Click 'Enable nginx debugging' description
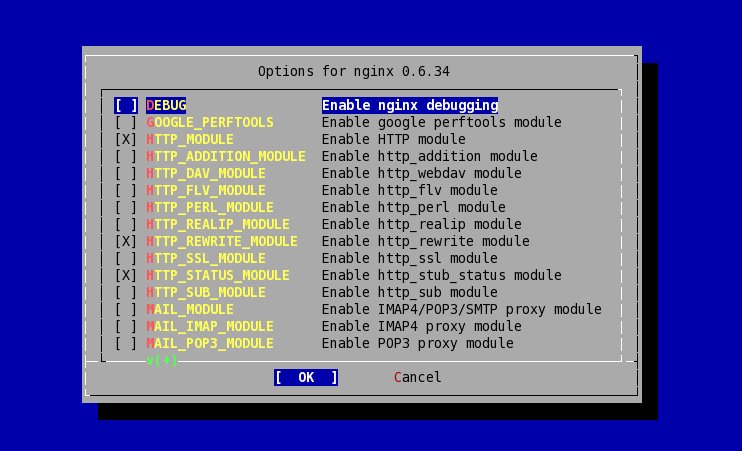This screenshot has width=742, height=451. click(x=410, y=105)
